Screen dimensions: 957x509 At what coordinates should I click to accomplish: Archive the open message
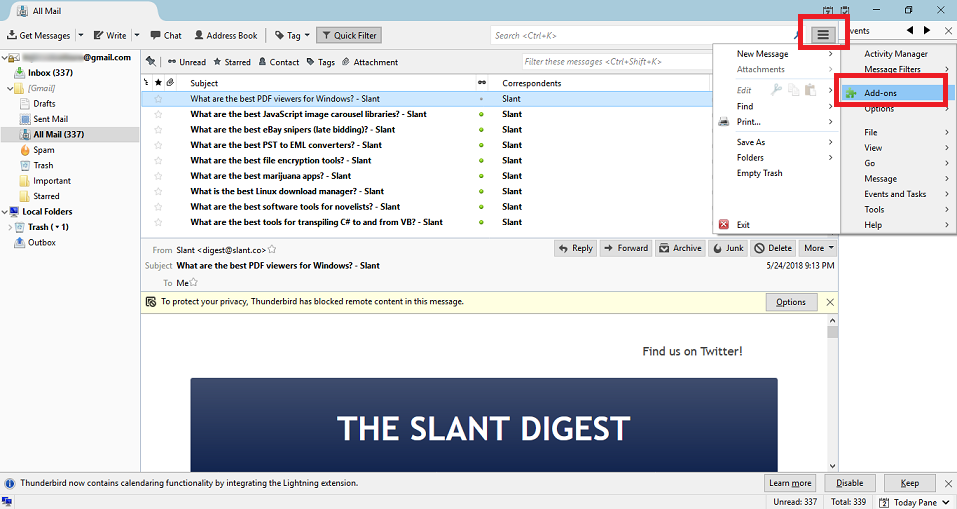coord(680,248)
